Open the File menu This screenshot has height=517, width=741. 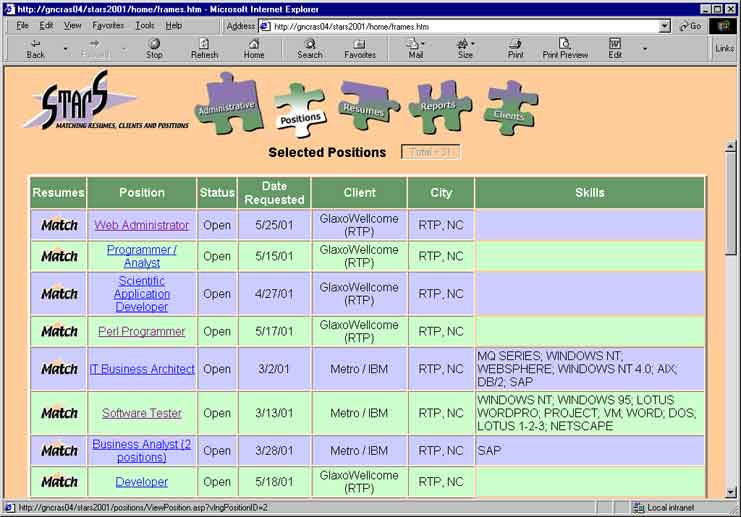pyautogui.click(x=22, y=26)
